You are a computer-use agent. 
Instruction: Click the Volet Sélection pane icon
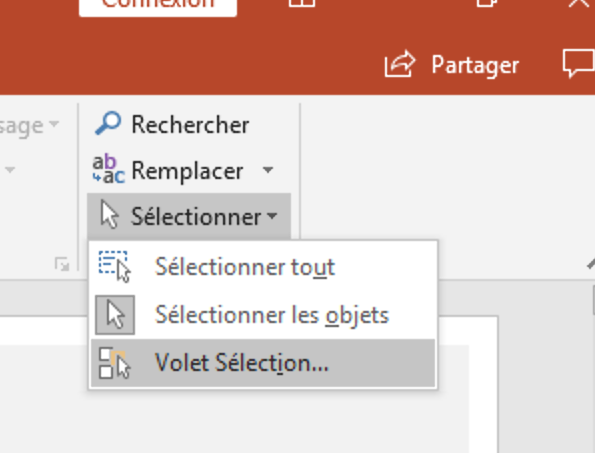(x=114, y=363)
